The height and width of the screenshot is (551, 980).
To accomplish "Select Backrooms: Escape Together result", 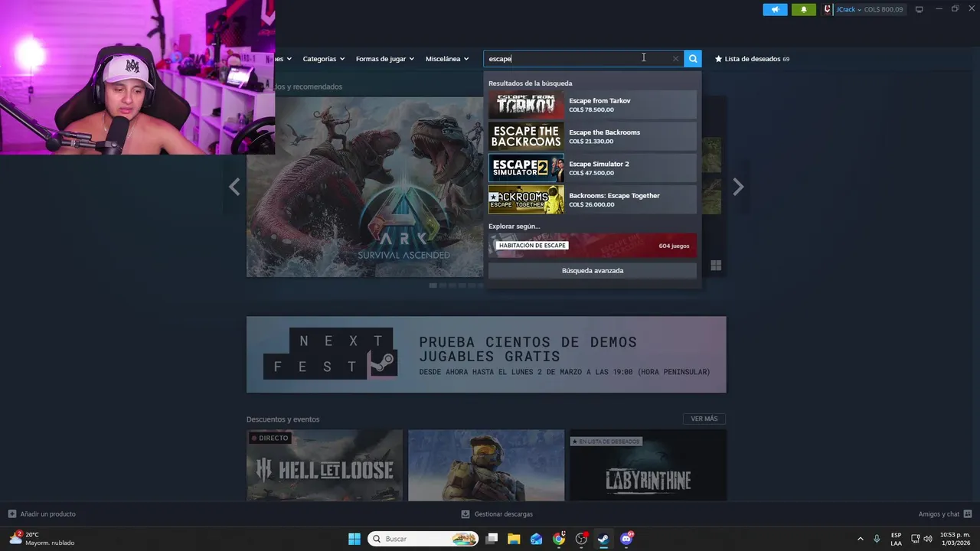I will (x=593, y=200).
